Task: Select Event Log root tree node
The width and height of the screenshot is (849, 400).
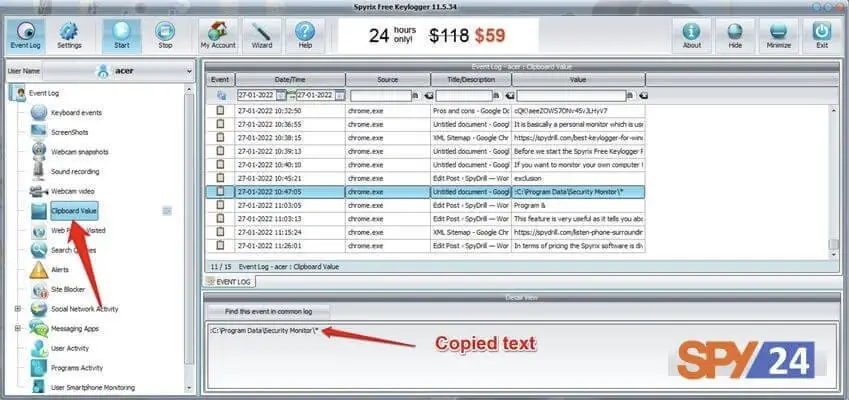Action: (x=44, y=93)
